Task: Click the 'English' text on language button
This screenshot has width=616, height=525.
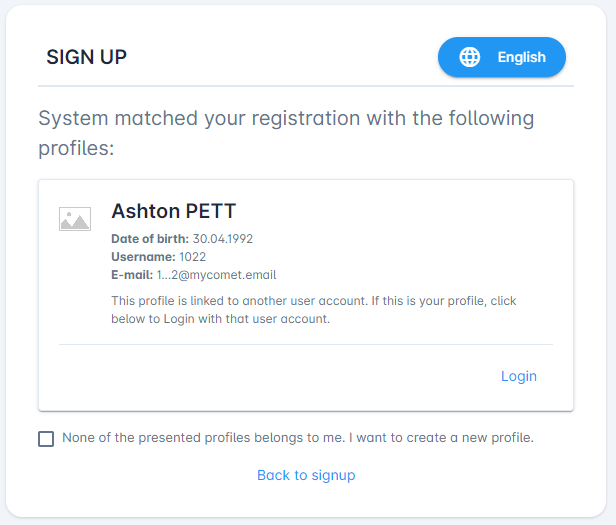Action: click(522, 57)
